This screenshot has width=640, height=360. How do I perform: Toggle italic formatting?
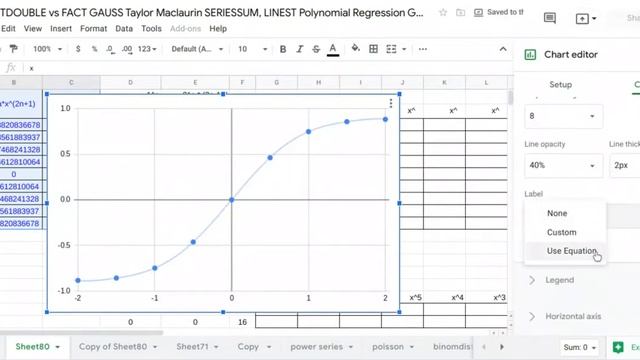300,49
